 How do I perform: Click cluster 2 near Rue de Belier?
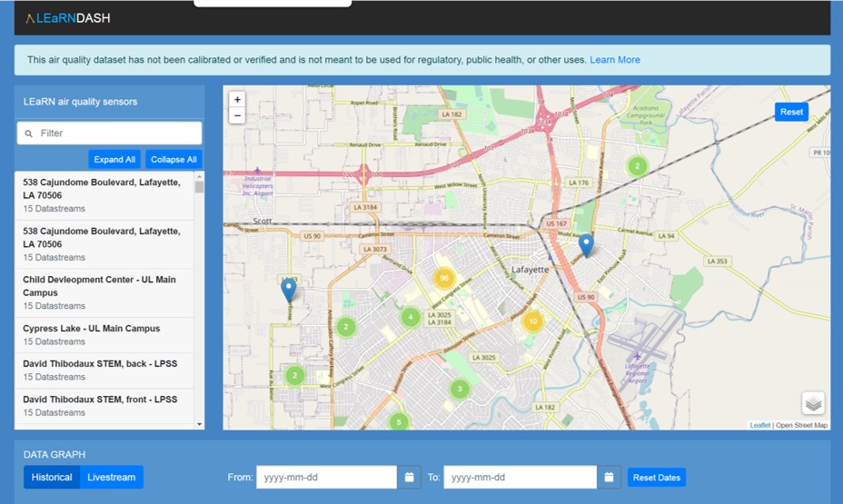click(x=294, y=375)
